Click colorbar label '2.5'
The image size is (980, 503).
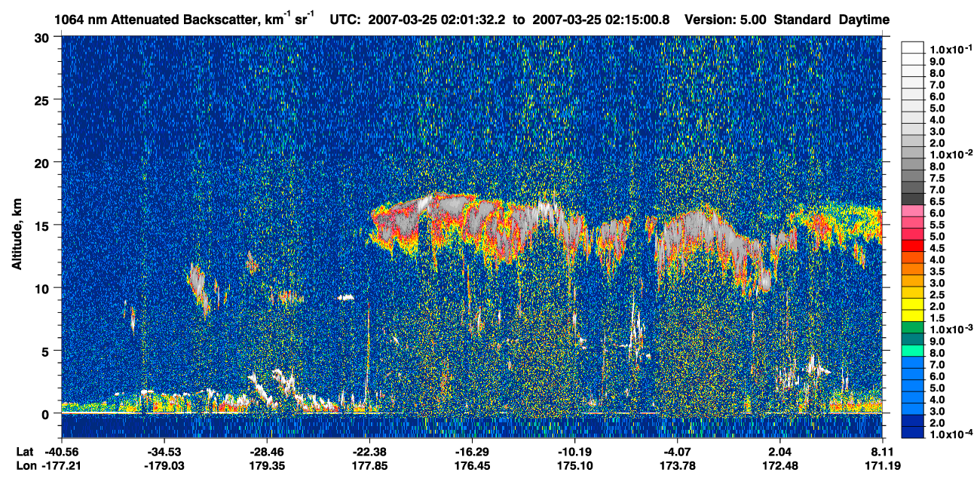coord(937,295)
